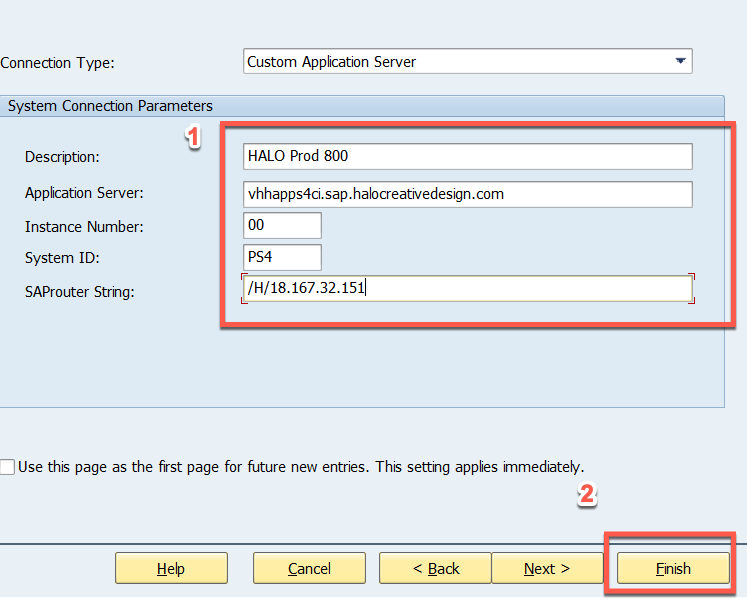Click the SAProuter String label text
This screenshot has width=747, height=599.
click(x=78, y=291)
